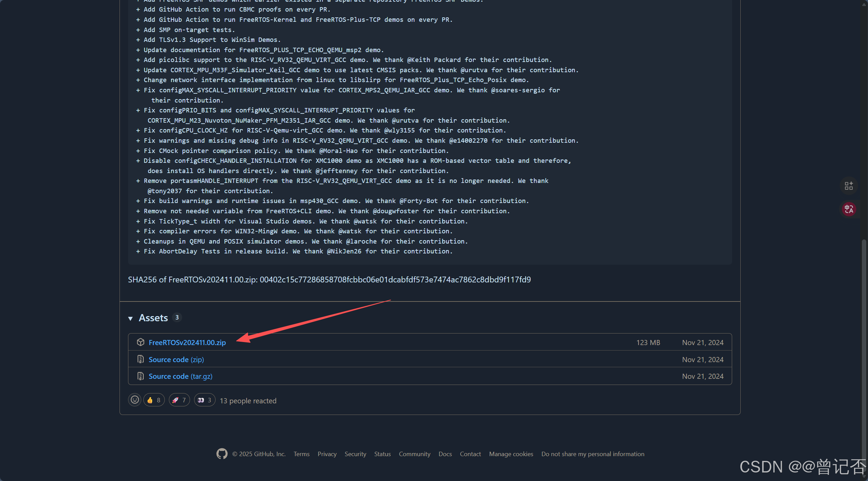Click the 'Fix configCPU_CLOCK_HZ' changelog line

(321, 130)
